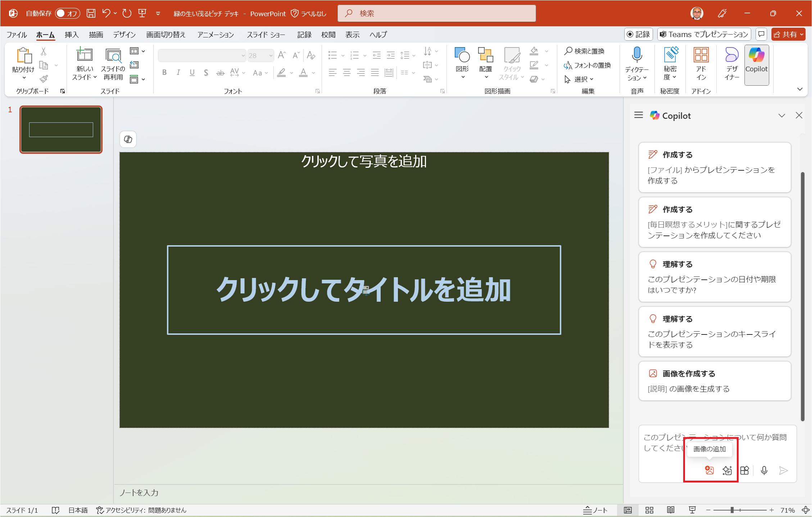Click the sparkle prompt icon in Copilot input
This screenshot has height=517, width=812.
727,470
